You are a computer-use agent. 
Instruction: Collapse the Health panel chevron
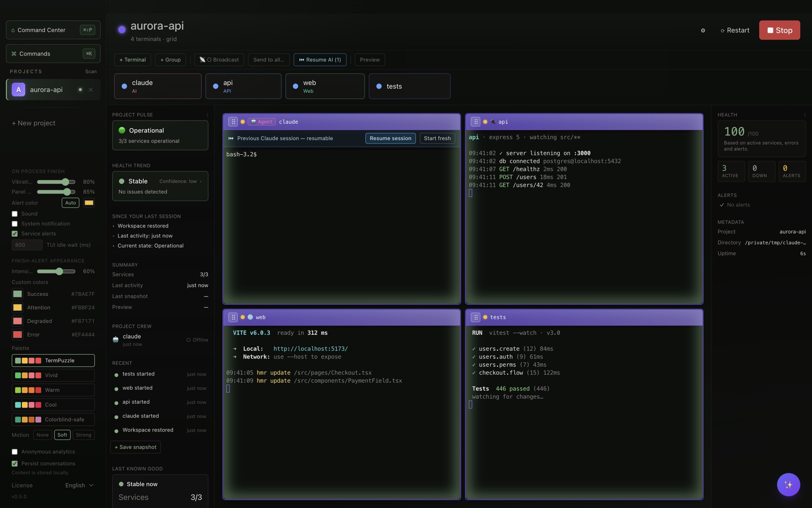[x=805, y=115]
